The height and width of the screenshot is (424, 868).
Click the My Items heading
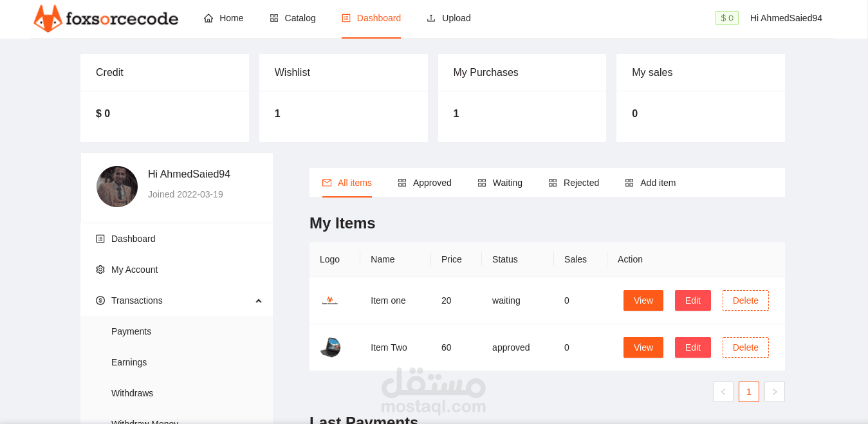pos(342,223)
